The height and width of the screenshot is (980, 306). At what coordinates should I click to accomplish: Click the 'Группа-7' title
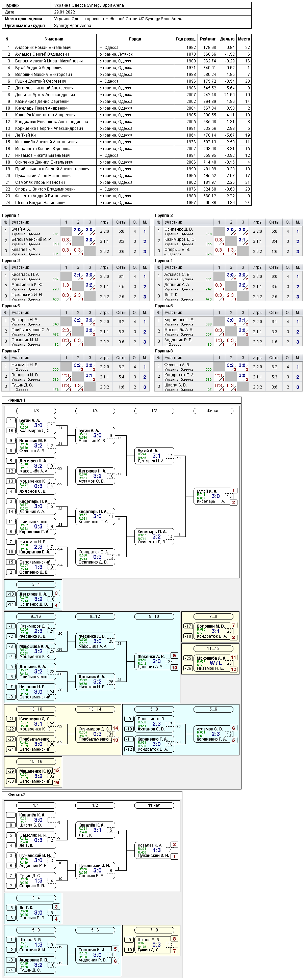coord(11,351)
